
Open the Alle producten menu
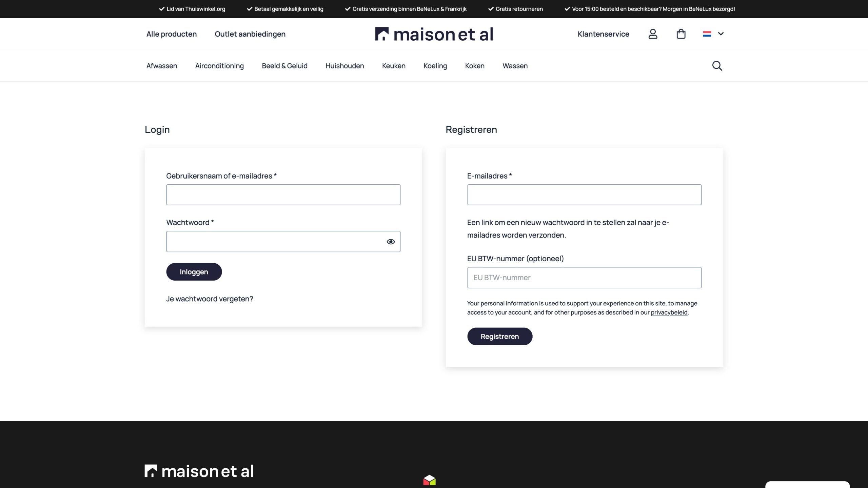point(172,34)
